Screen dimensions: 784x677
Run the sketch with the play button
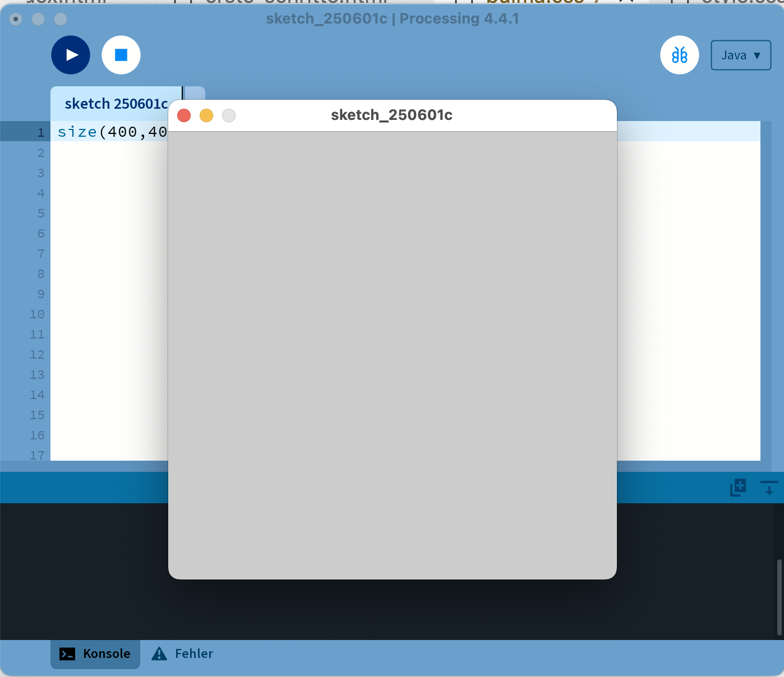[71, 55]
